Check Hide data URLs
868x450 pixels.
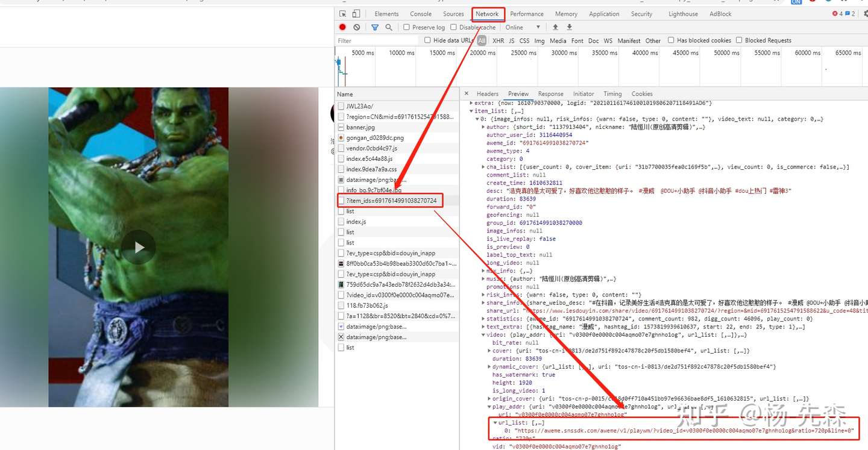click(x=427, y=40)
